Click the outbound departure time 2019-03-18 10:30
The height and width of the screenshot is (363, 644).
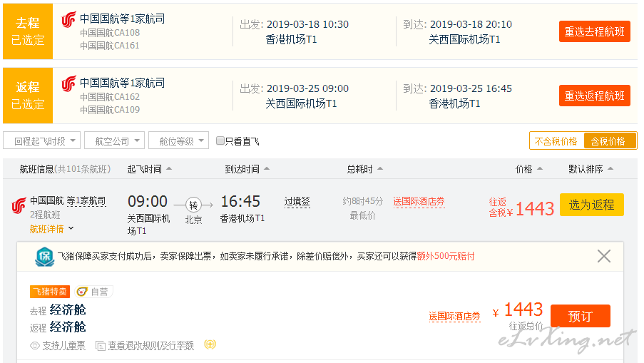[307, 25]
